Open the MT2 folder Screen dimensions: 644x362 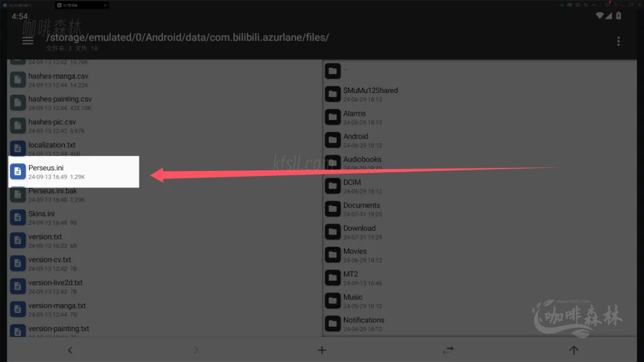click(x=479, y=278)
